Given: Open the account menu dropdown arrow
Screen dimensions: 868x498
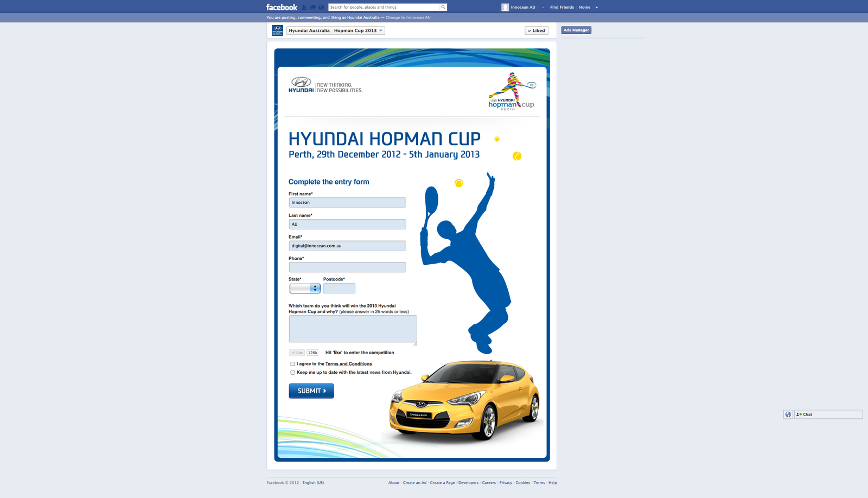Looking at the screenshot, I should [597, 8].
